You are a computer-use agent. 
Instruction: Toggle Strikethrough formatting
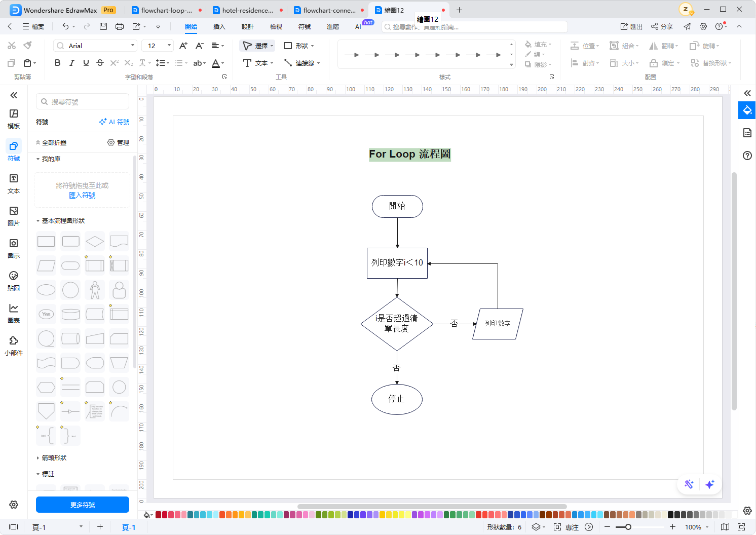(100, 63)
